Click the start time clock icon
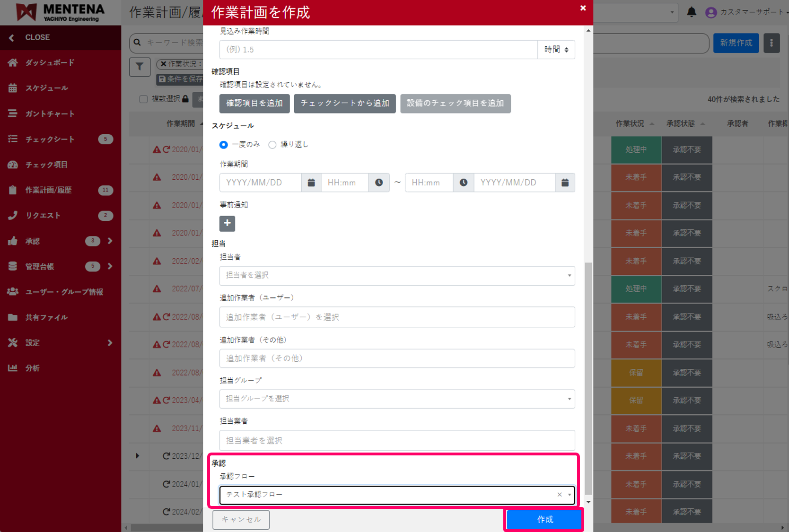The image size is (789, 532). click(x=379, y=183)
